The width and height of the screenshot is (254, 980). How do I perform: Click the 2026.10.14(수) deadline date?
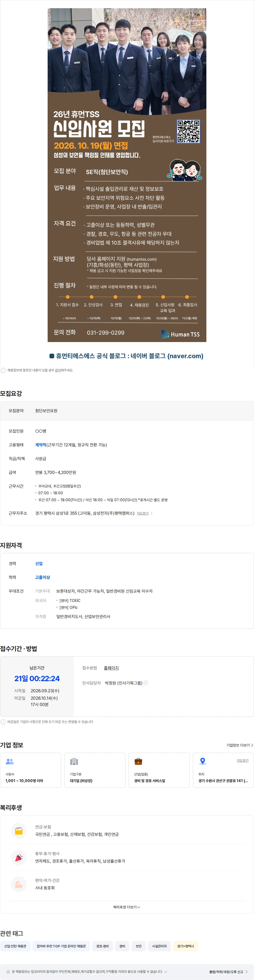[44, 698]
